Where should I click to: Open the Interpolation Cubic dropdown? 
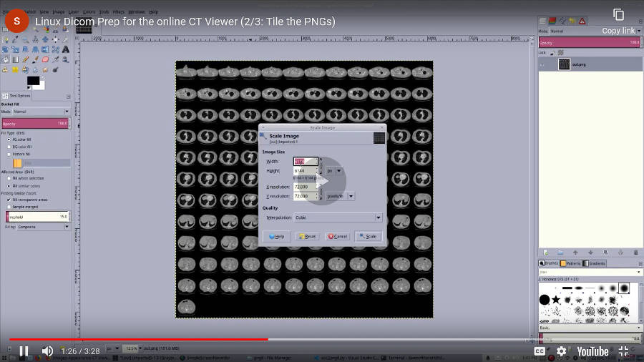[338, 217]
